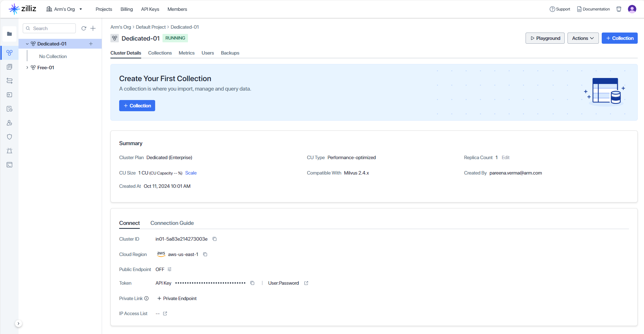Image resolution: width=644 pixels, height=334 pixels.
Task: Copy the Cluster ID value
Action: point(215,239)
